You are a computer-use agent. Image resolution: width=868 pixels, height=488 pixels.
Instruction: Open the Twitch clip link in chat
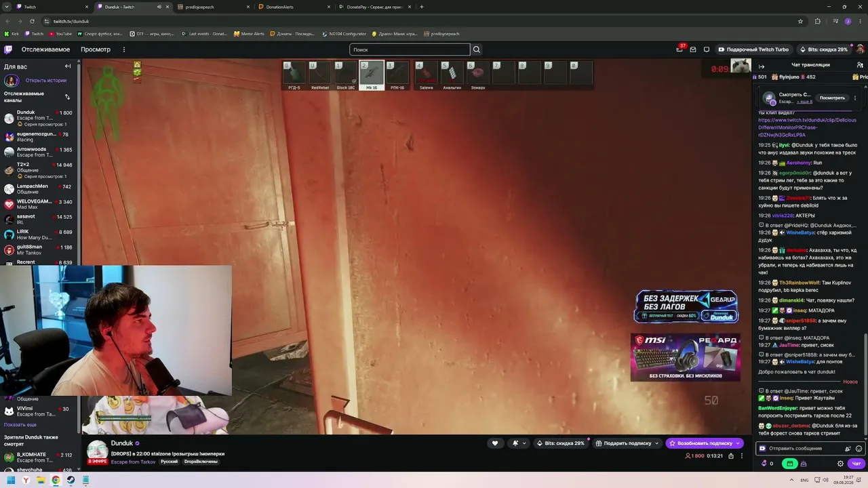coord(807,127)
